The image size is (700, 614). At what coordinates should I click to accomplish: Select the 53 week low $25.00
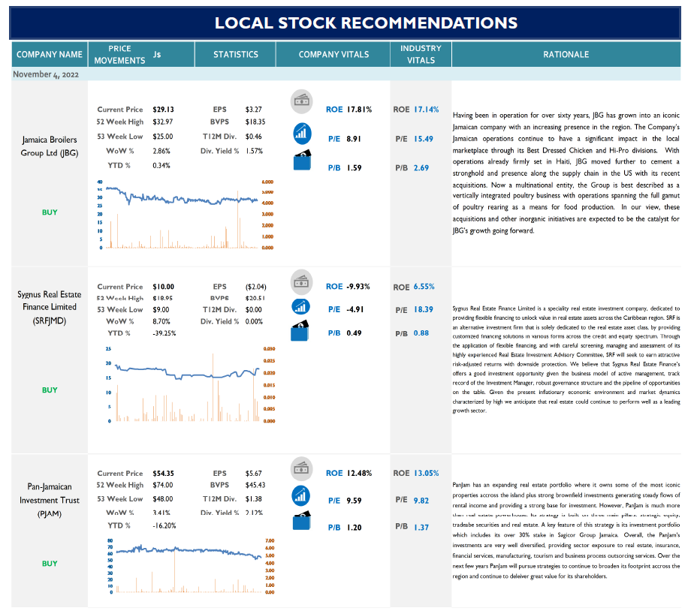(x=162, y=137)
